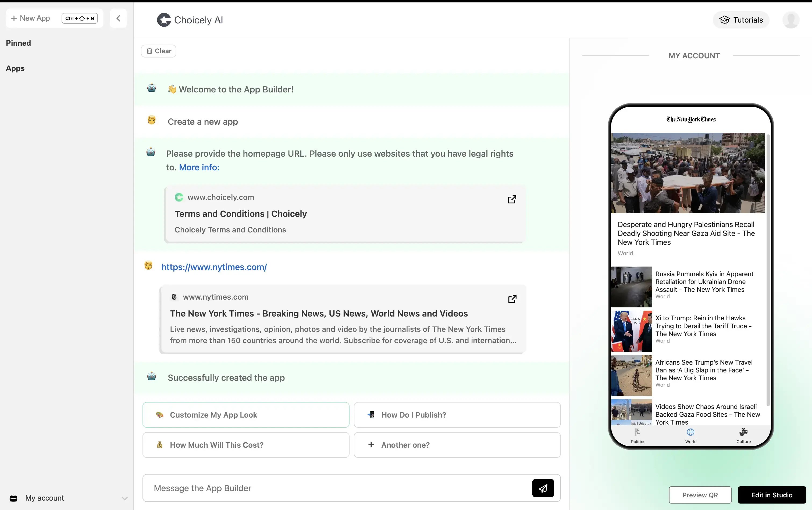Select Customize My App Look
The height and width of the screenshot is (510, 812).
(246, 415)
